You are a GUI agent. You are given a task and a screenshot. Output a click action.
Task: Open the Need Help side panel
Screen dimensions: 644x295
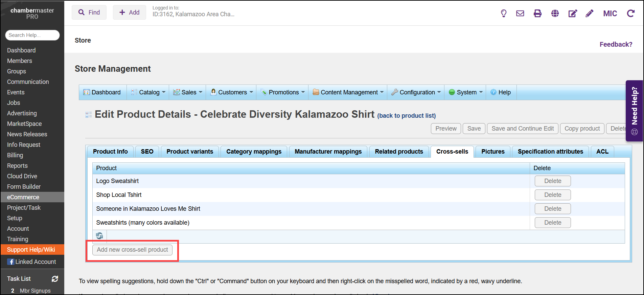tap(635, 111)
